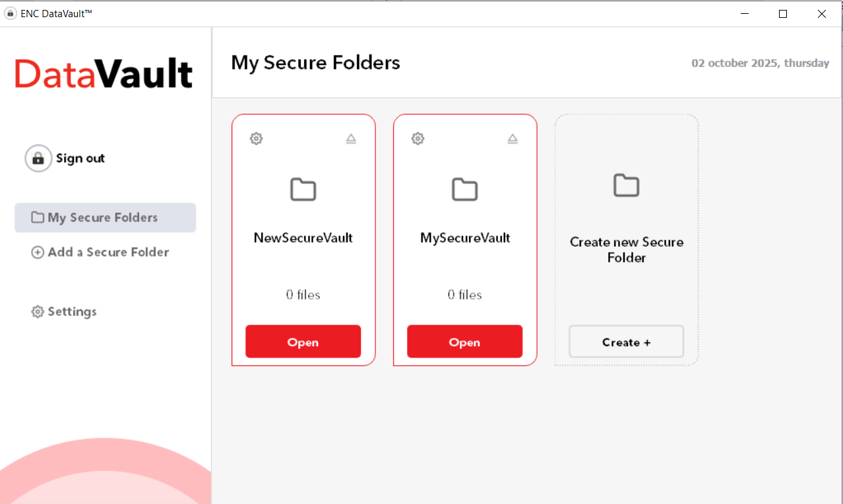843x504 pixels.
Task: Select the Settings gear in the sidebar
Action: click(x=37, y=311)
